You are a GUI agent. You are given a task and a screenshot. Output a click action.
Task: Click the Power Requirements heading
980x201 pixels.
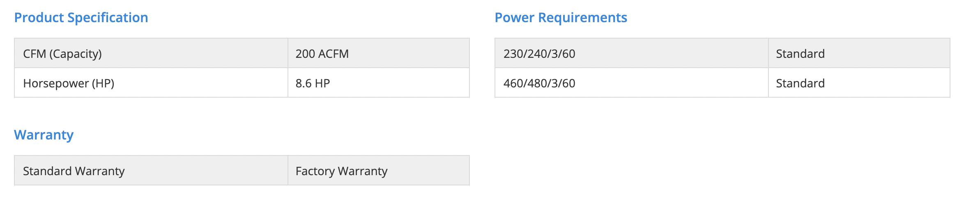tap(561, 18)
